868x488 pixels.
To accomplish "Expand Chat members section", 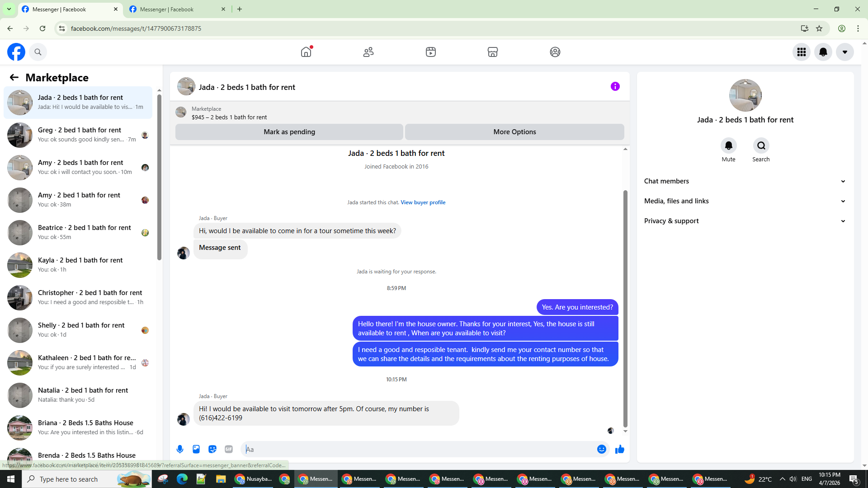I will tap(745, 181).
